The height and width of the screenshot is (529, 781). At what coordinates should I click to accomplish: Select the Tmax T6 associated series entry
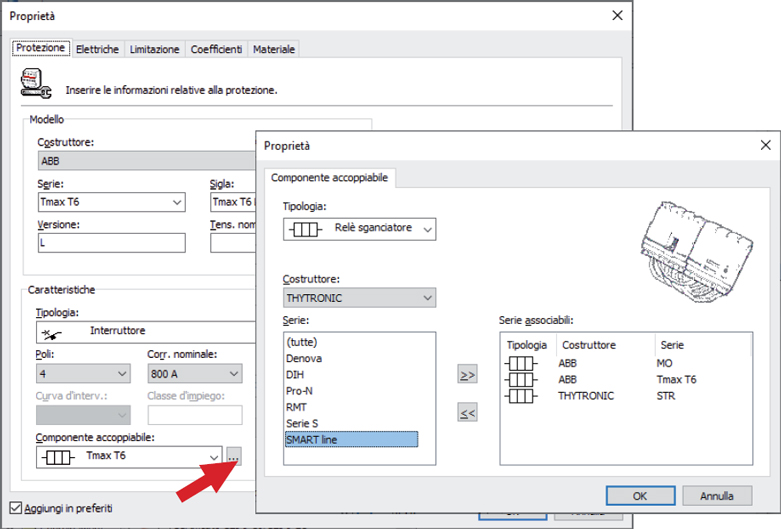pyautogui.click(x=676, y=380)
